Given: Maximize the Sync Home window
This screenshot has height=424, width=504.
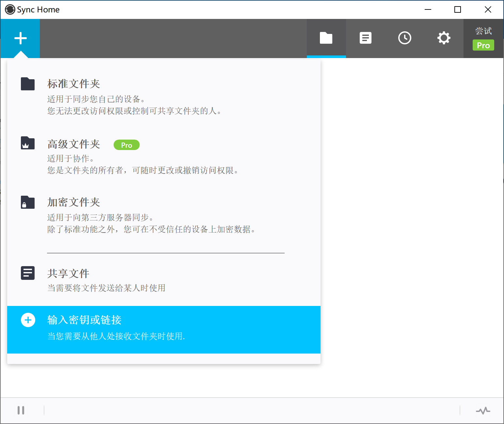Looking at the screenshot, I should coord(458,9).
